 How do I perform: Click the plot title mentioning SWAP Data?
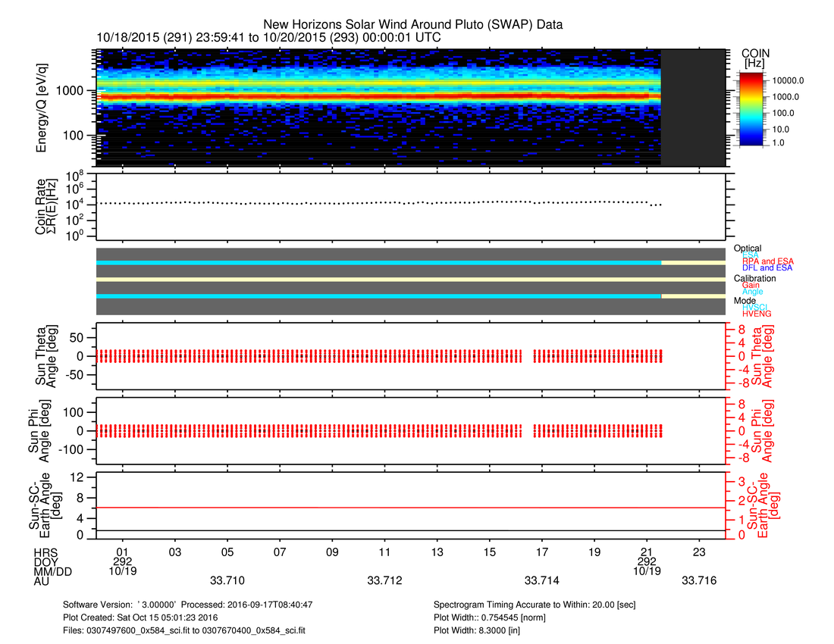click(413, 25)
